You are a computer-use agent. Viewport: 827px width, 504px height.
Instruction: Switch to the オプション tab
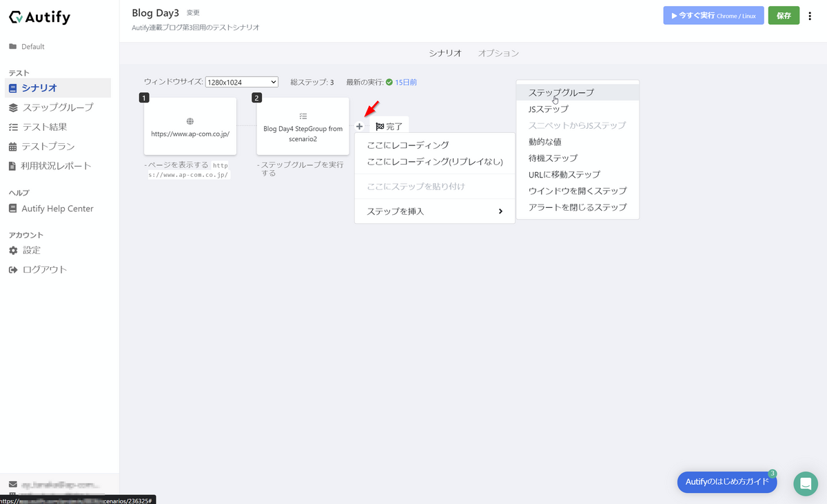point(498,53)
